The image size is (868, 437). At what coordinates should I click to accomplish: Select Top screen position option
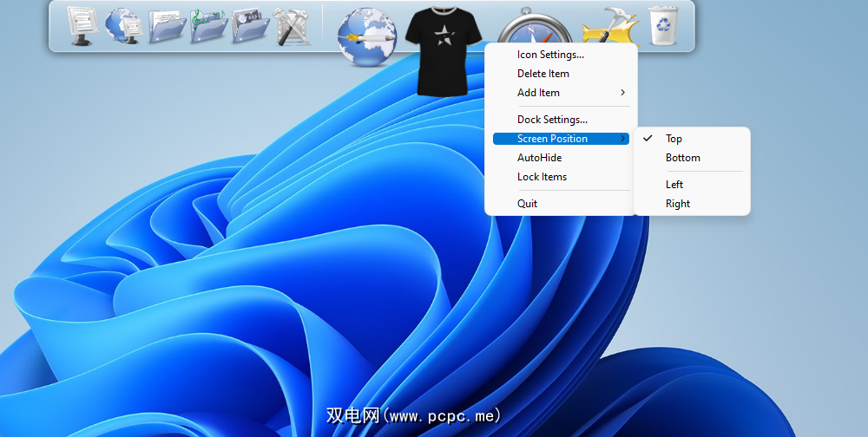[674, 139]
